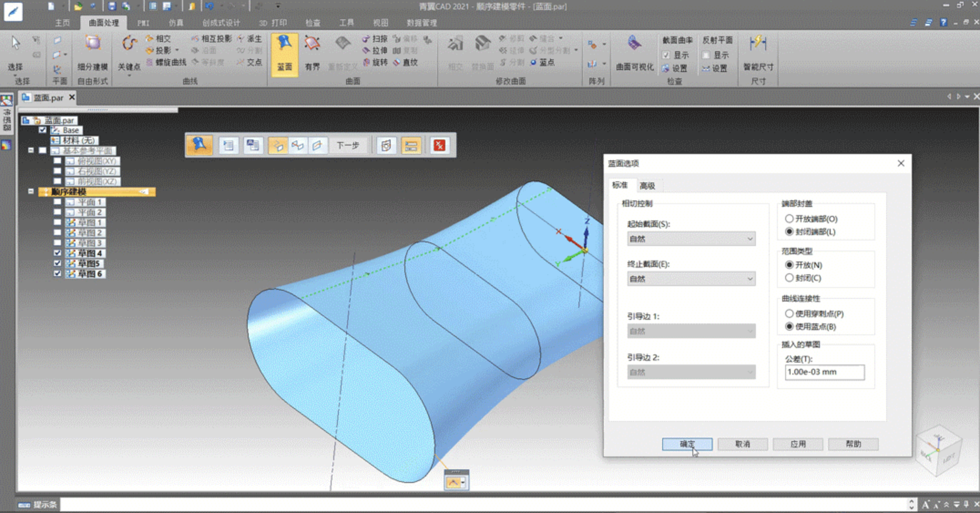Uncheck the 草图 6 visibility checkbox
980x513 pixels.
point(57,273)
